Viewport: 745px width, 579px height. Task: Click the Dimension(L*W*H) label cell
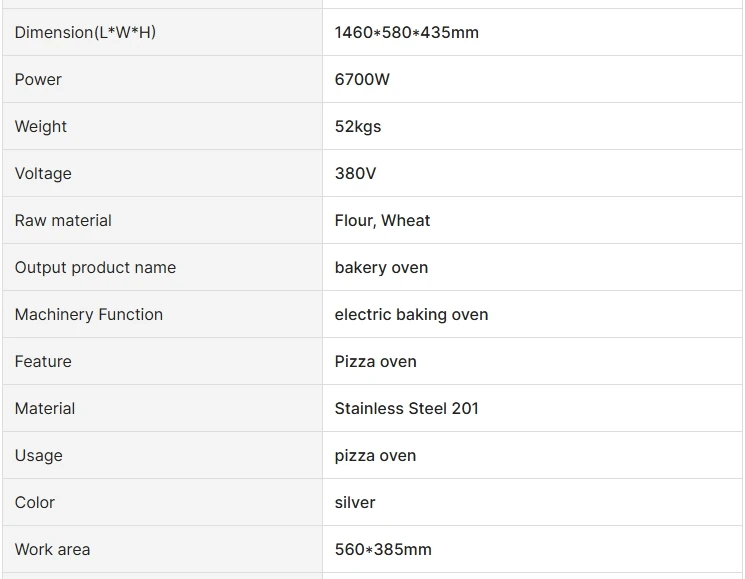pos(85,32)
